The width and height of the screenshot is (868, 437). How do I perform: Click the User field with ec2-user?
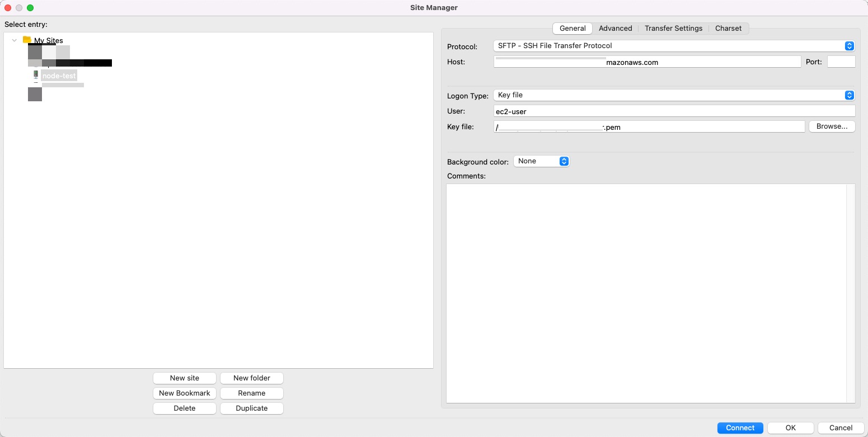(674, 111)
